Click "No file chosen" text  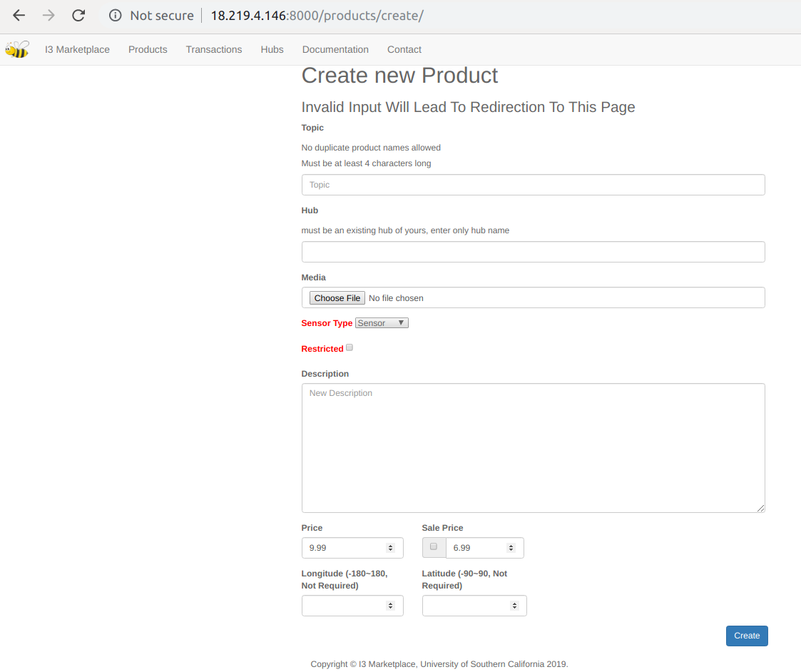click(396, 298)
